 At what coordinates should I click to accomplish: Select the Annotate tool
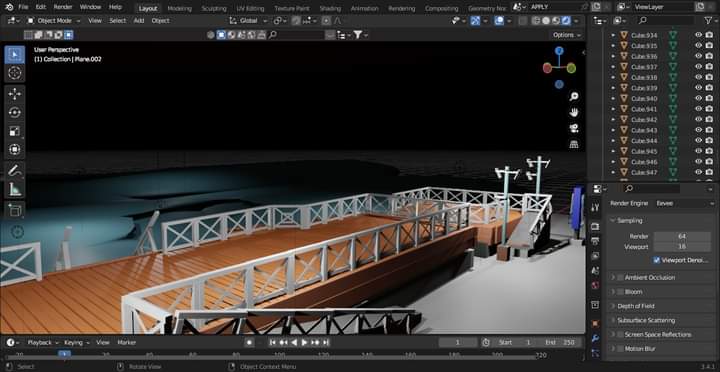(15, 170)
